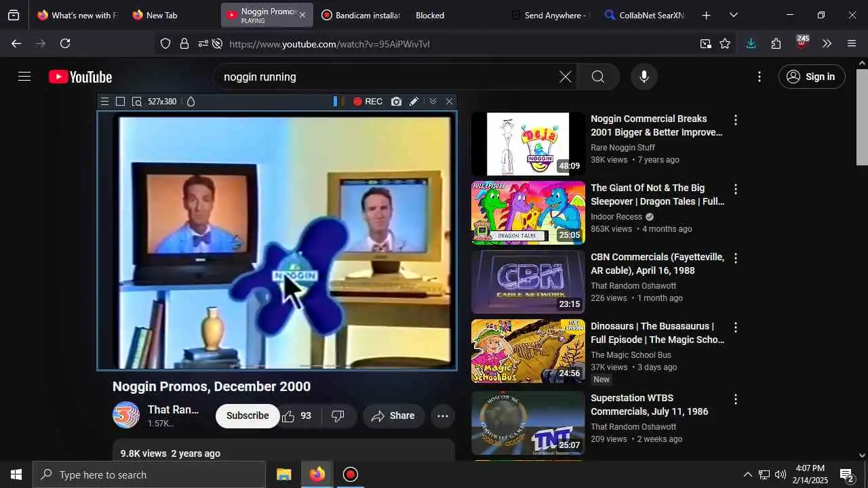
Task: Click the uBlock extension icon showing 245
Action: tap(802, 42)
